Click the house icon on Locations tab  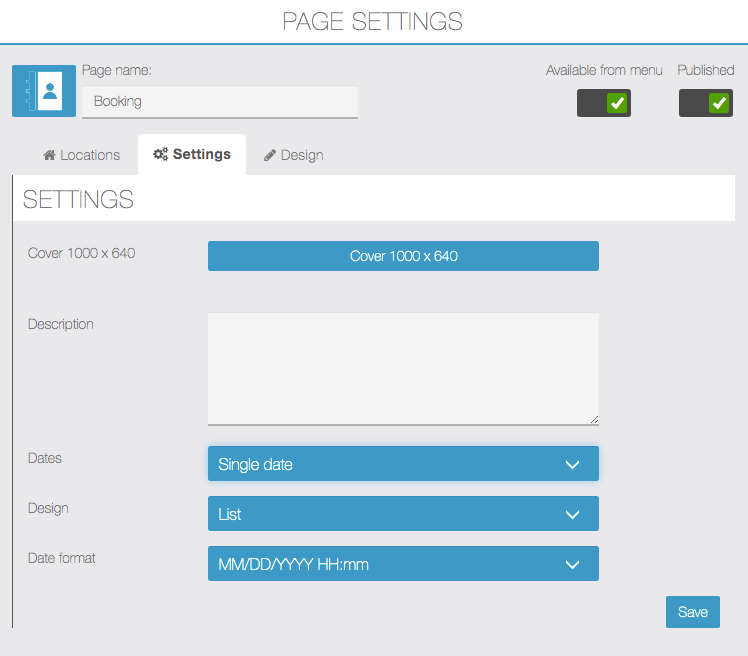pyautogui.click(x=49, y=155)
